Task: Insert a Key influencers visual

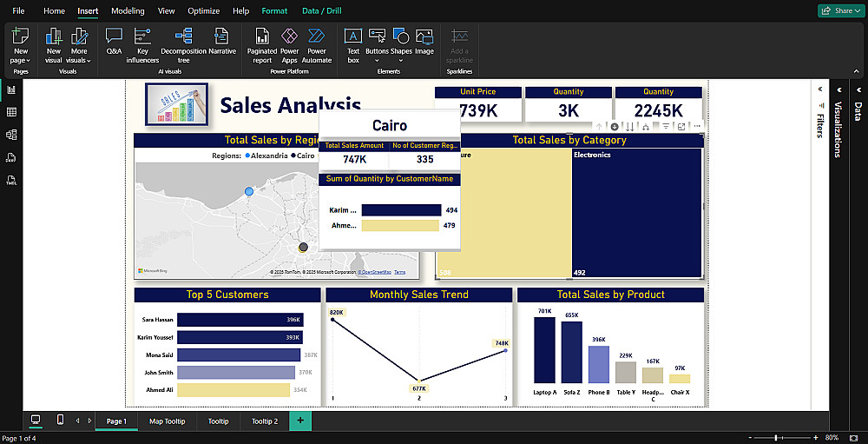Action: tap(142, 46)
